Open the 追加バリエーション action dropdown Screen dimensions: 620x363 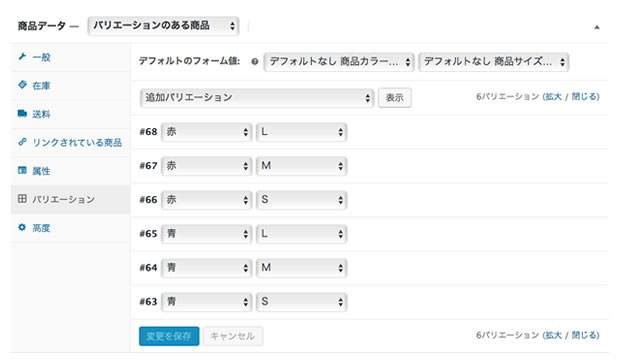pos(257,98)
